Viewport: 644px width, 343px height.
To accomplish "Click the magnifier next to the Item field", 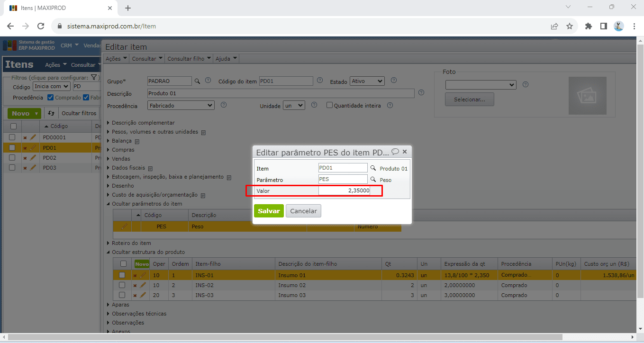I will pyautogui.click(x=373, y=168).
